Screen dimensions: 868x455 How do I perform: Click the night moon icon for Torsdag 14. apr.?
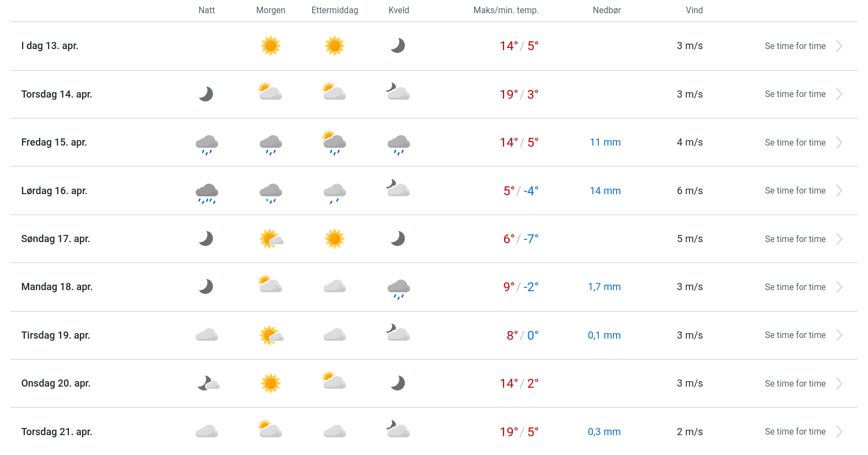point(206,94)
